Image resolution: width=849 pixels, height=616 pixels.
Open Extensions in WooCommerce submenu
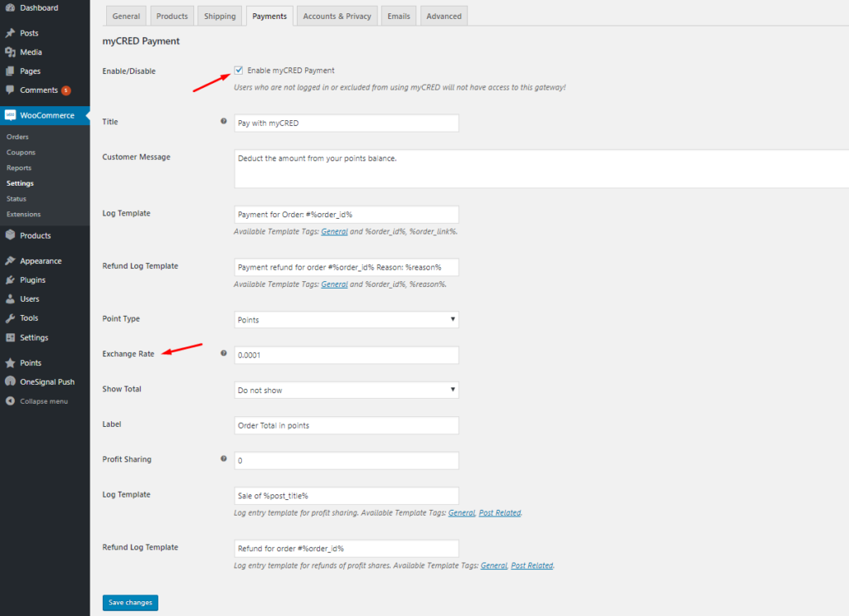pyautogui.click(x=23, y=215)
